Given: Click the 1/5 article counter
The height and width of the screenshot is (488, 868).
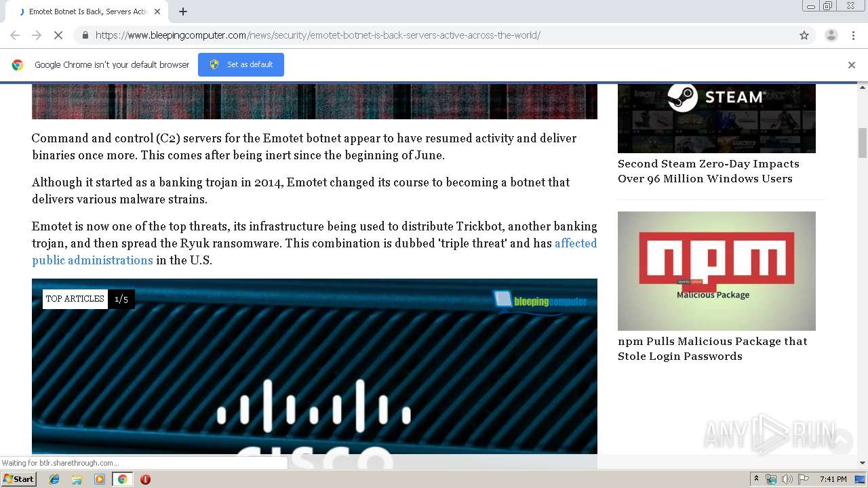Looking at the screenshot, I should coord(121,299).
